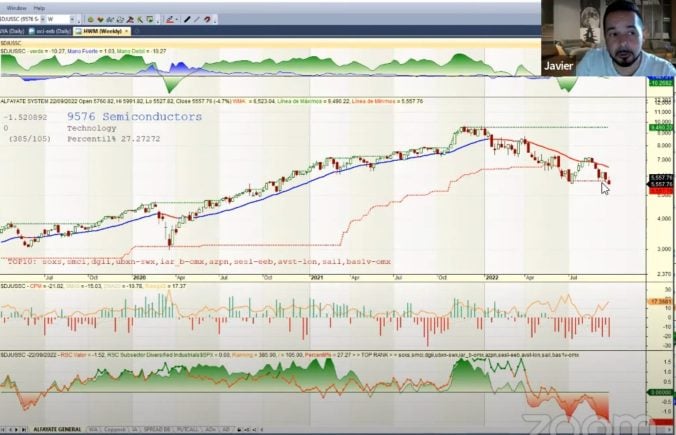
Task: Jump to first sheet with navigation arrow
Action: click(3, 429)
